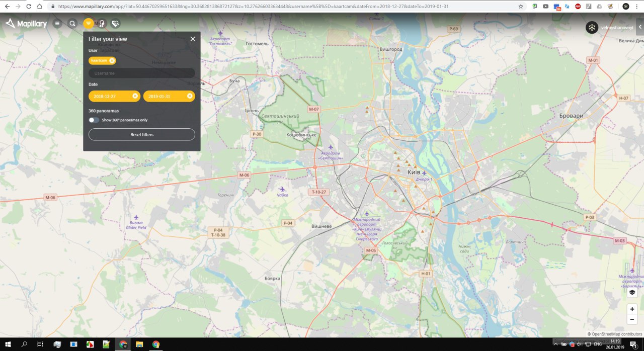644x351 pixels.
Task: Open the Chrome three-dot menu
Action: tap(637, 7)
